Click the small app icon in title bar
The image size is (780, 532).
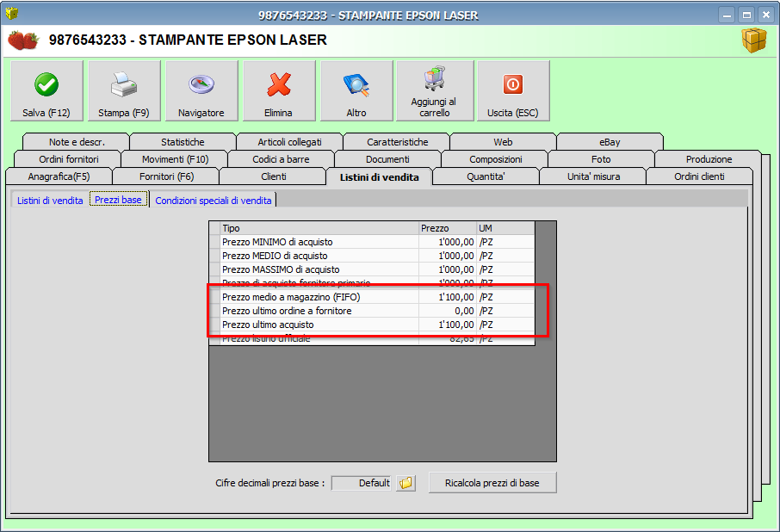12,14
